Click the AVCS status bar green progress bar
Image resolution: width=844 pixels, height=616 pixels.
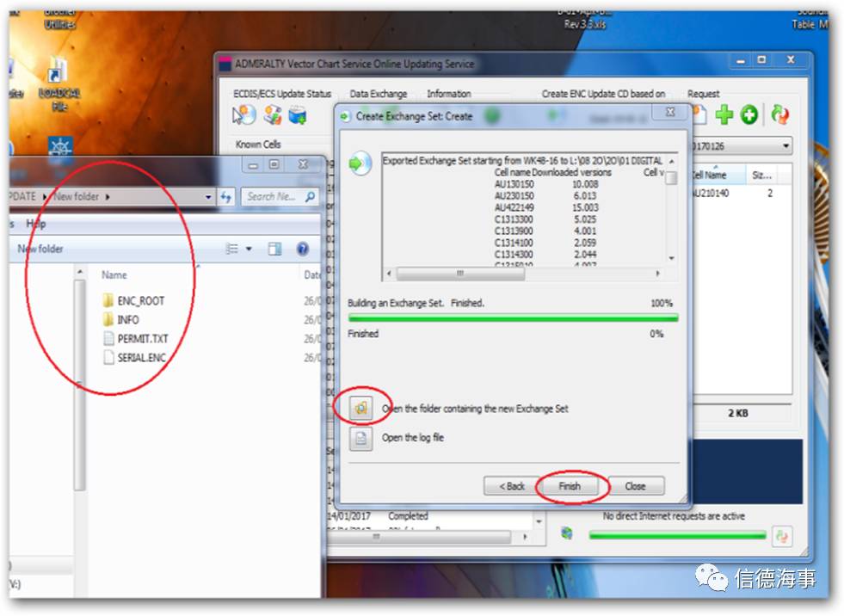[x=677, y=535]
